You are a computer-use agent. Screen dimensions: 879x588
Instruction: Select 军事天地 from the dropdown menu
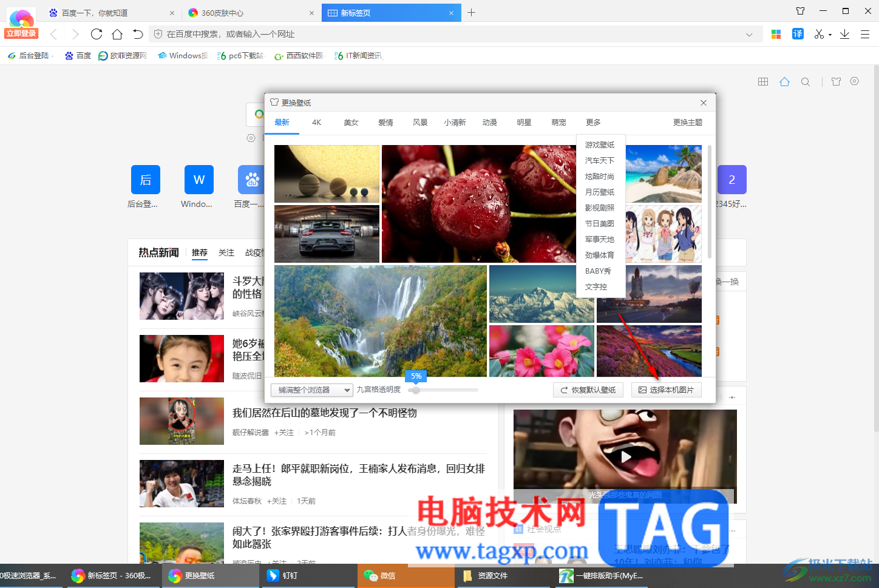[600, 240]
